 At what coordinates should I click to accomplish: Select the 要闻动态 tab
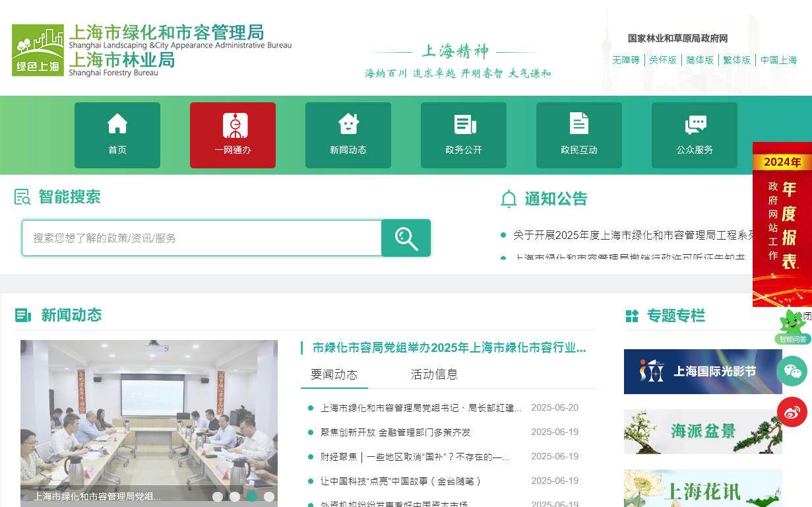point(334,375)
